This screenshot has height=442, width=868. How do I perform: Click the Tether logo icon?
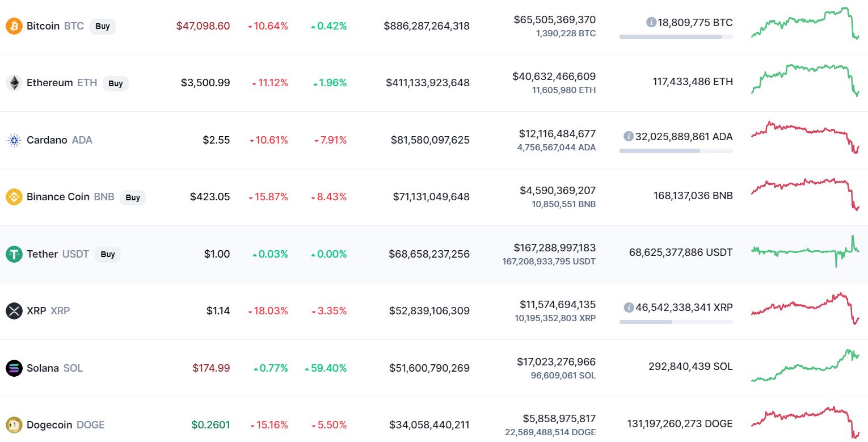click(14, 254)
